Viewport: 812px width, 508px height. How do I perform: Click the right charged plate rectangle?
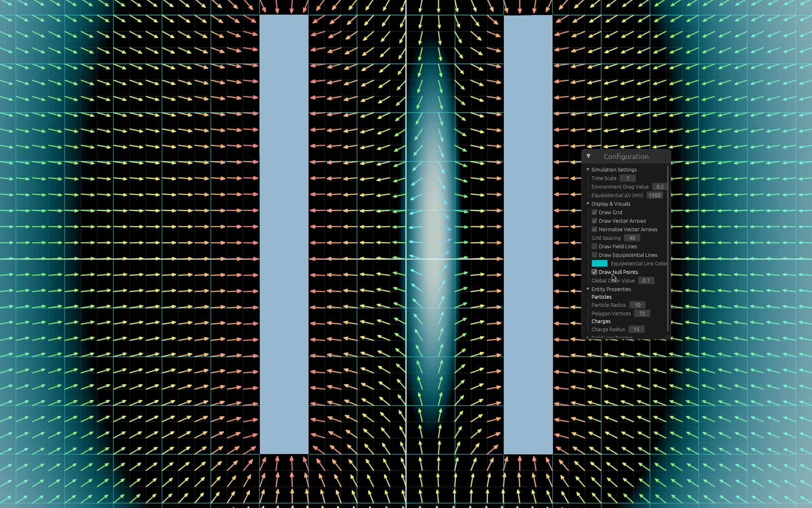[x=528, y=234]
